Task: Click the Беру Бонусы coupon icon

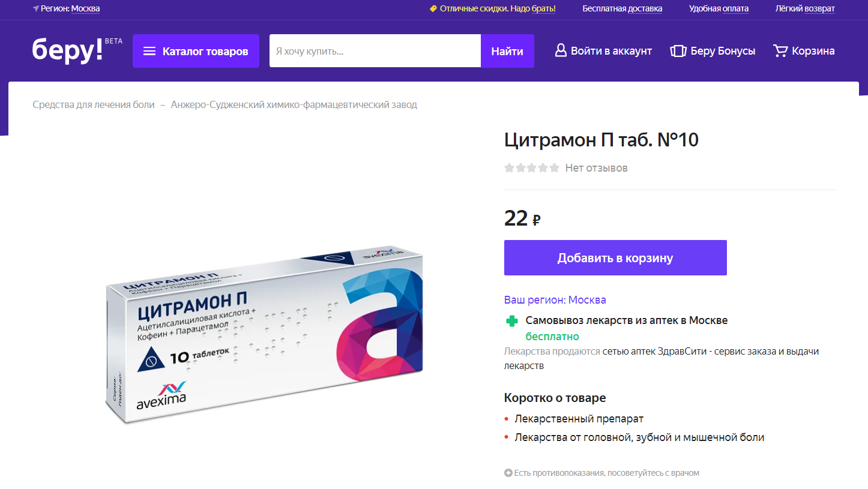Action: pyautogui.click(x=678, y=51)
